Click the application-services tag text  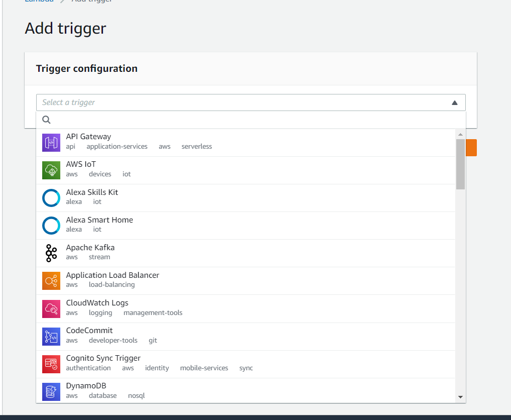[x=117, y=147]
